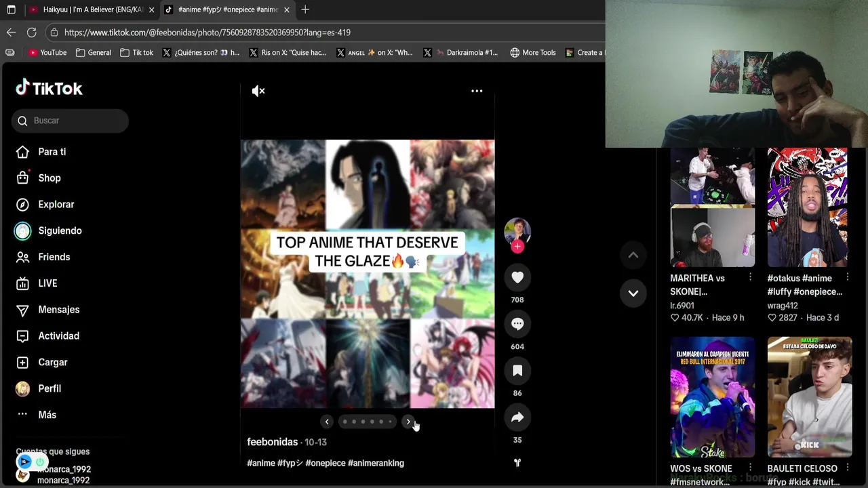This screenshot has width=868, height=488.
Task: Open BAULETI CELOSO video thumbnail
Action: click(x=809, y=397)
